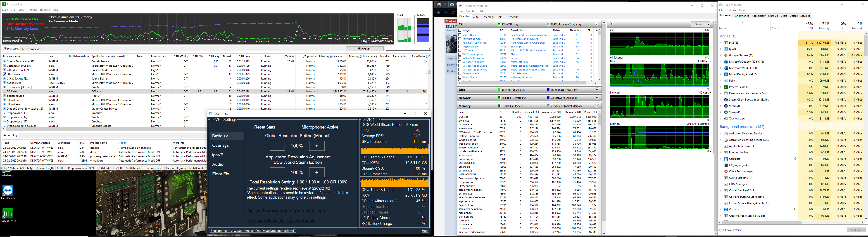Select Overlays in fpsVR settings sidebar
The width and height of the screenshot is (868, 237).
point(220,145)
